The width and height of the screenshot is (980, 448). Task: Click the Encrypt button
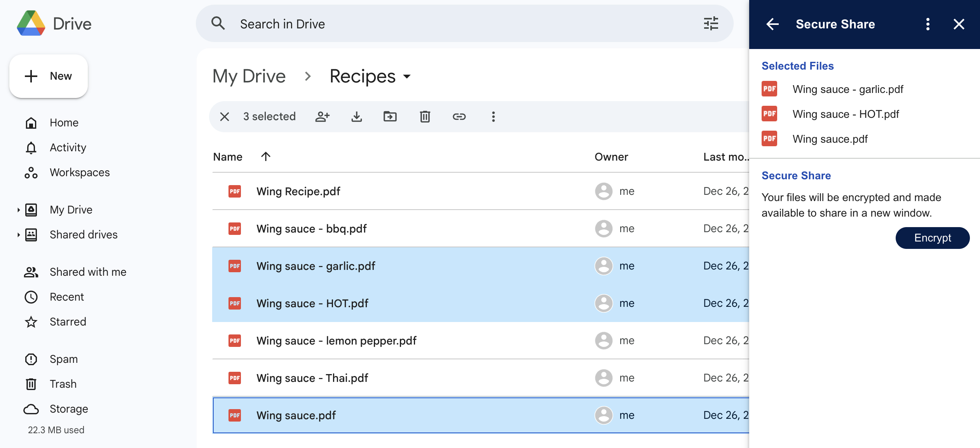tap(932, 238)
